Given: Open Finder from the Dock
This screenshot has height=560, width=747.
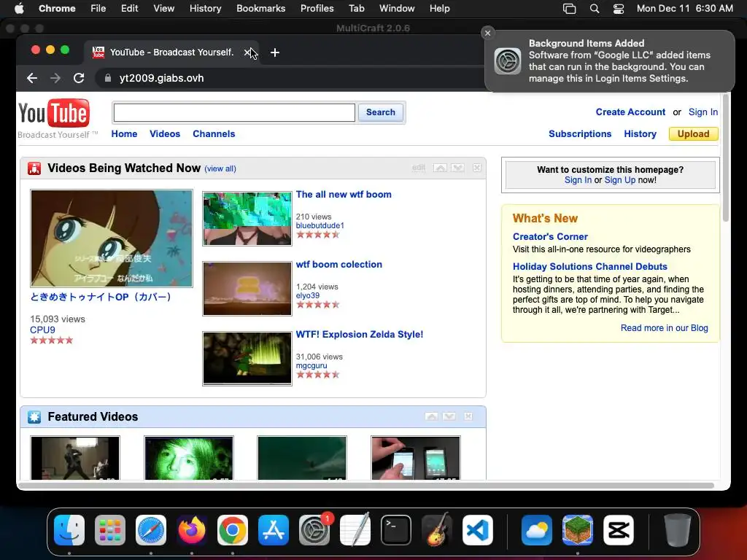Looking at the screenshot, I should pos(69,530).
